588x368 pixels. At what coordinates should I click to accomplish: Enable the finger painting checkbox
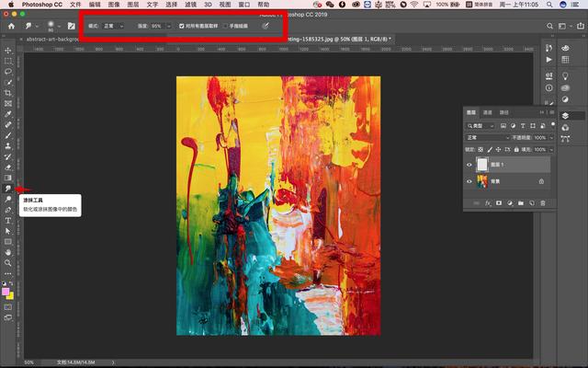coord(226,27)
